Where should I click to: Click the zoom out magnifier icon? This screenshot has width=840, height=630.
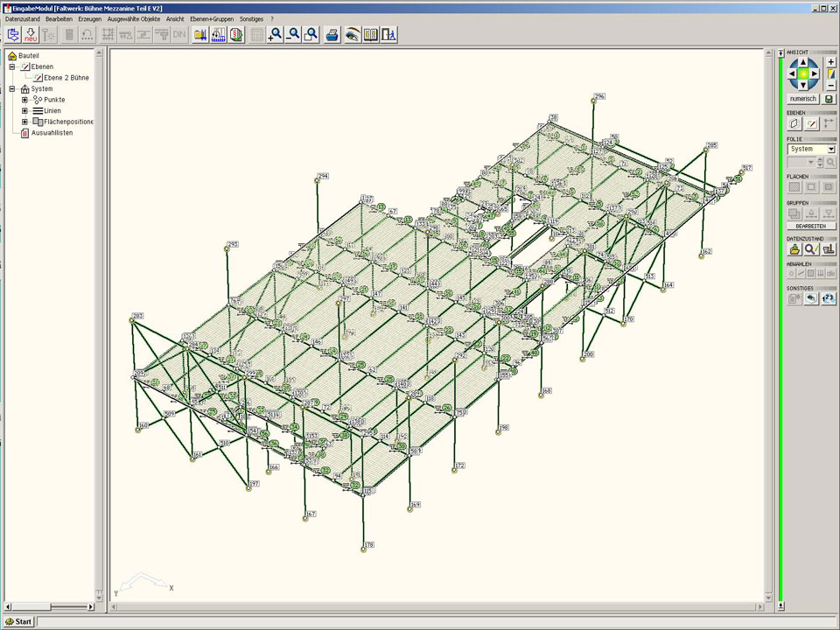[293, 35]
